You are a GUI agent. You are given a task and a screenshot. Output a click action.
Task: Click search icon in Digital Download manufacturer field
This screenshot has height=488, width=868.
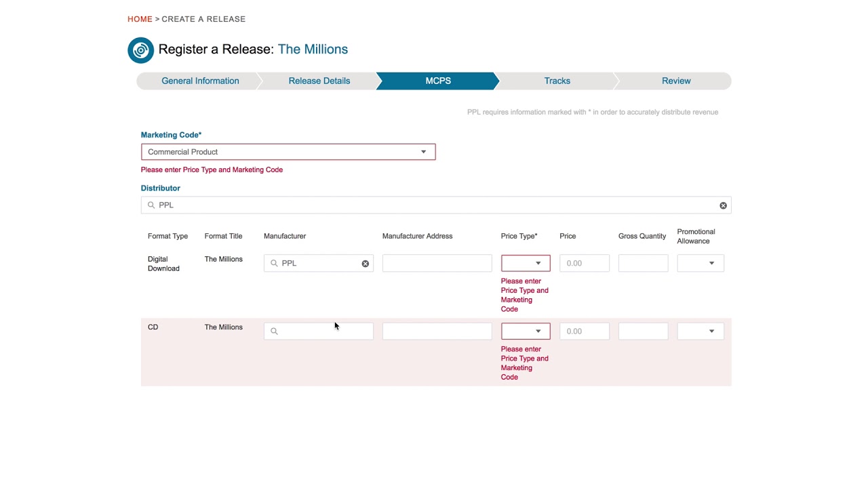pos(274,264)
